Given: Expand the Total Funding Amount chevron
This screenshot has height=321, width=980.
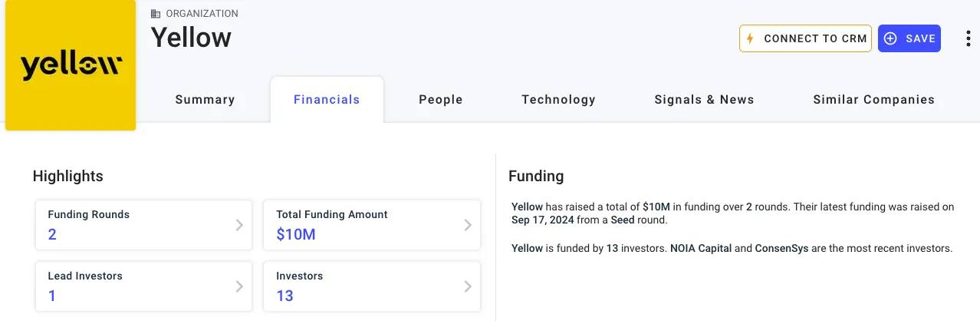Looking at the screenshot, I should pyautogui.click(x=468, y=225).
